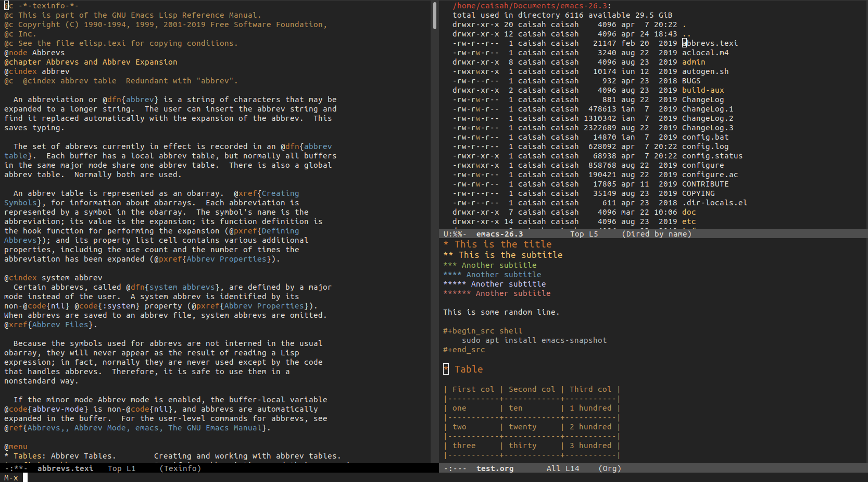Click the 'Second col' table header cell
The height and width of the screenshot is (482, 868).
pyautogui.click(x=532, y=389)
